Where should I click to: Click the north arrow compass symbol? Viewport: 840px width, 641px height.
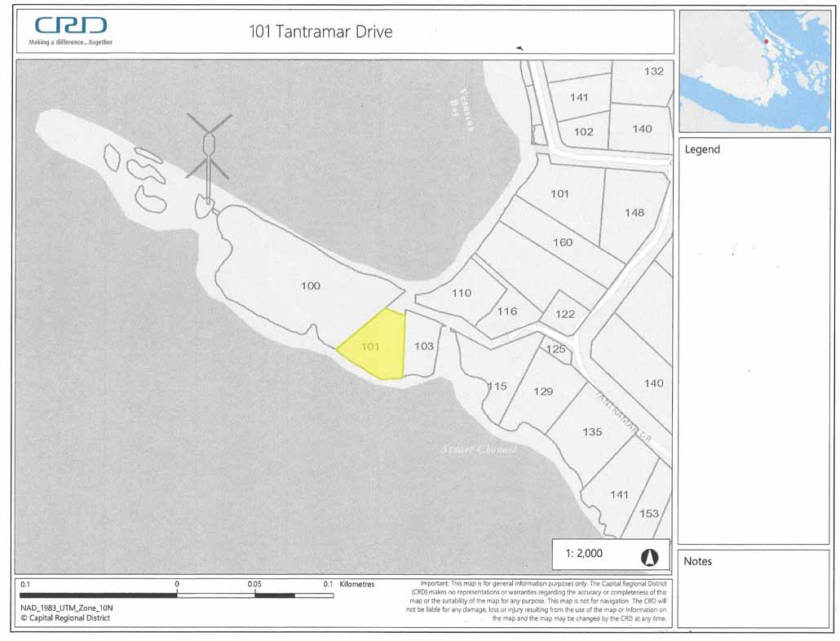649,558
